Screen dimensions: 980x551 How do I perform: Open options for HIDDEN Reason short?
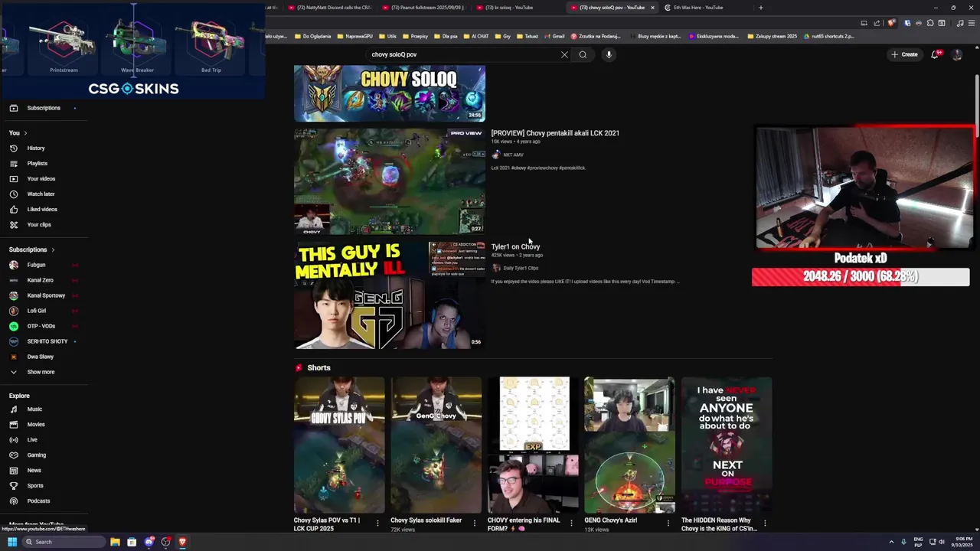pyautogui.click(x=765, y=523)
